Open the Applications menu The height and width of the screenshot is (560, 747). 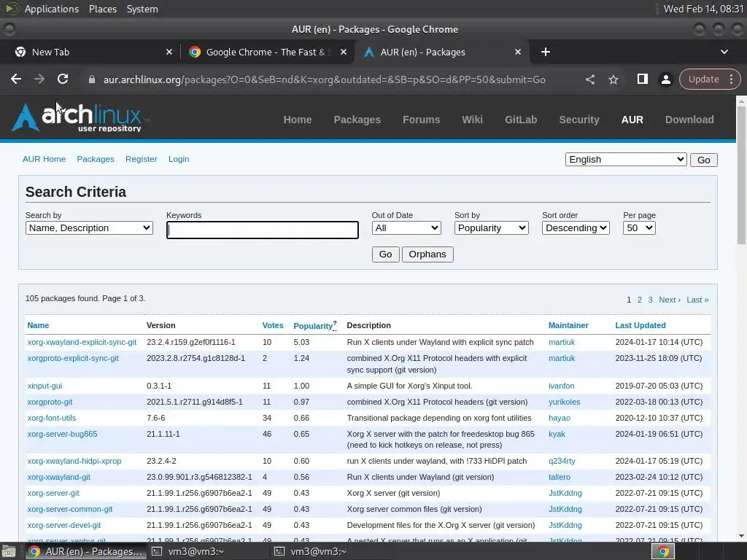coord(52,9)
